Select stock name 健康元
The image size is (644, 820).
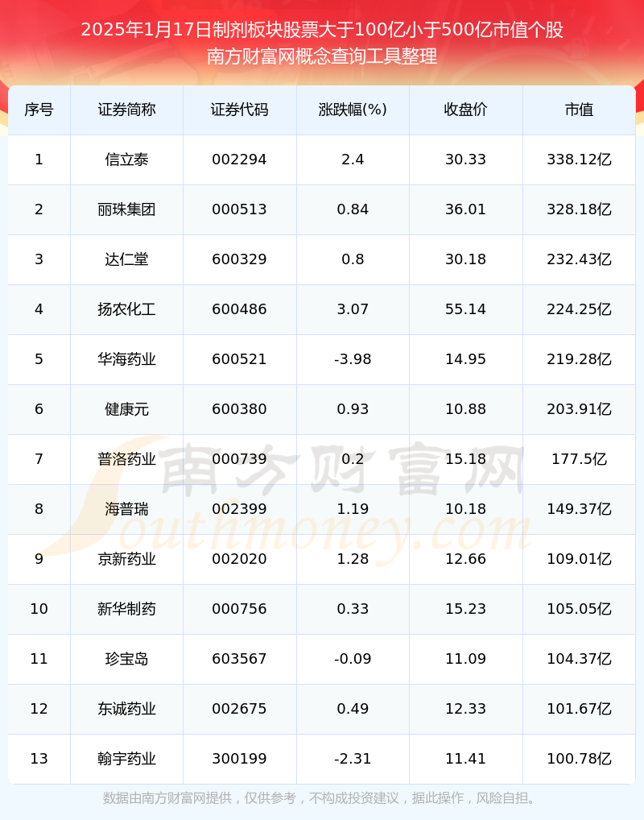point(126,409)
